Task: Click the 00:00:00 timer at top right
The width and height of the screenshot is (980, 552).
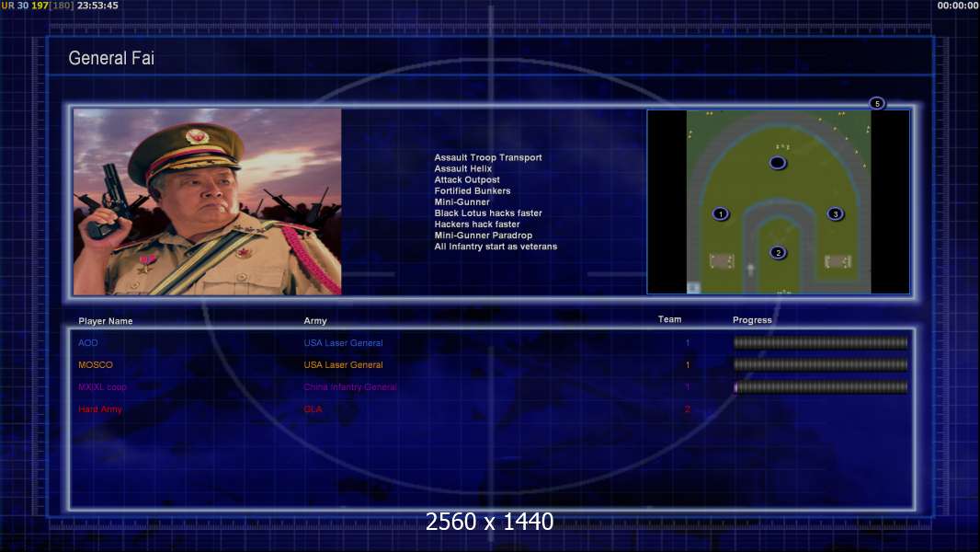Action: coord(958,6)
